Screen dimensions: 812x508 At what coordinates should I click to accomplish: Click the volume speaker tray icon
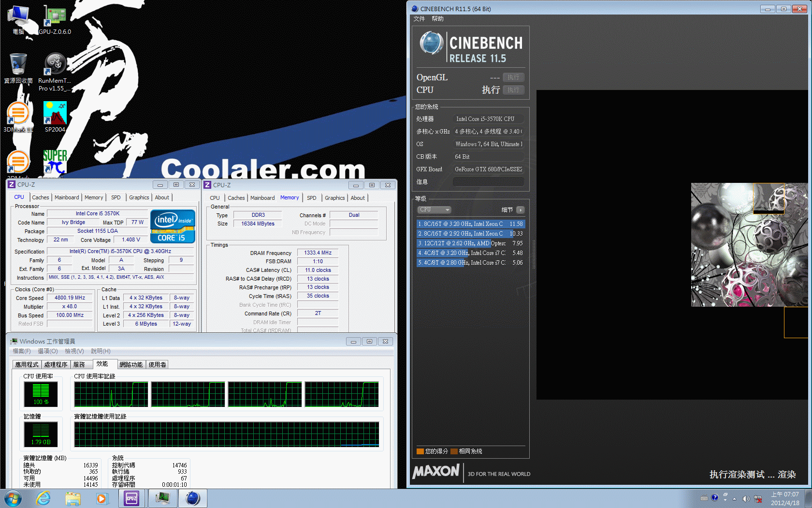746,499
